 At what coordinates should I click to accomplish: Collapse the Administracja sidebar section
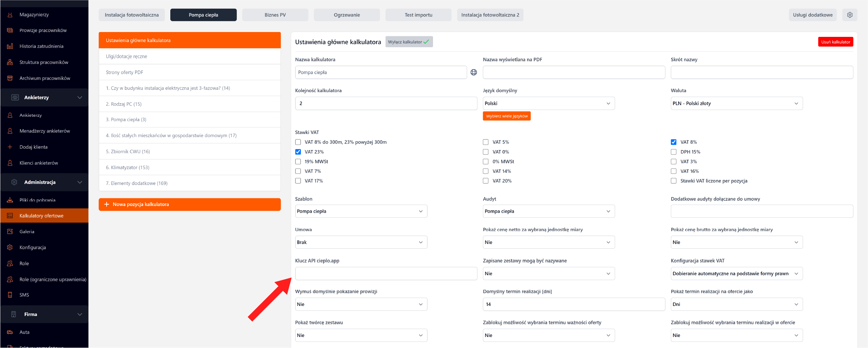(79, 182)
